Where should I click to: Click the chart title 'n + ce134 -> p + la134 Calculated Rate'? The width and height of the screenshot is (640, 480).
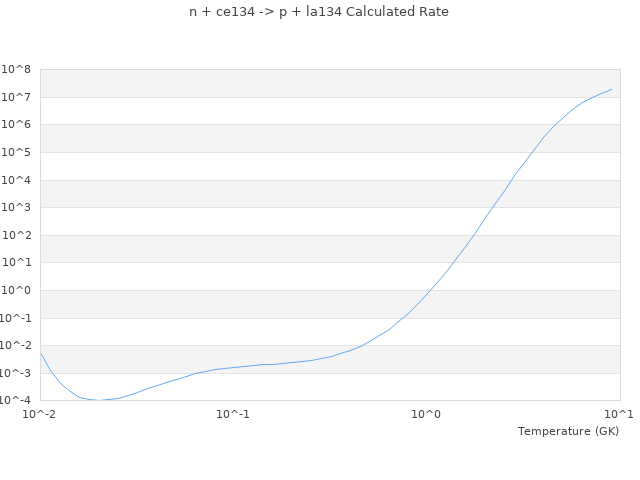pos(319,12)
